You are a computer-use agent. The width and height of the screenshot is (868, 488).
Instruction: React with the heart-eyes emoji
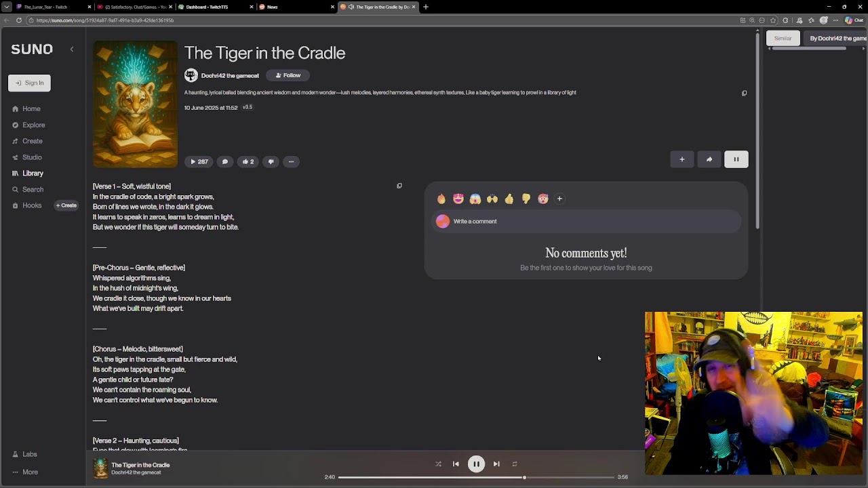[x=458, y=199]
